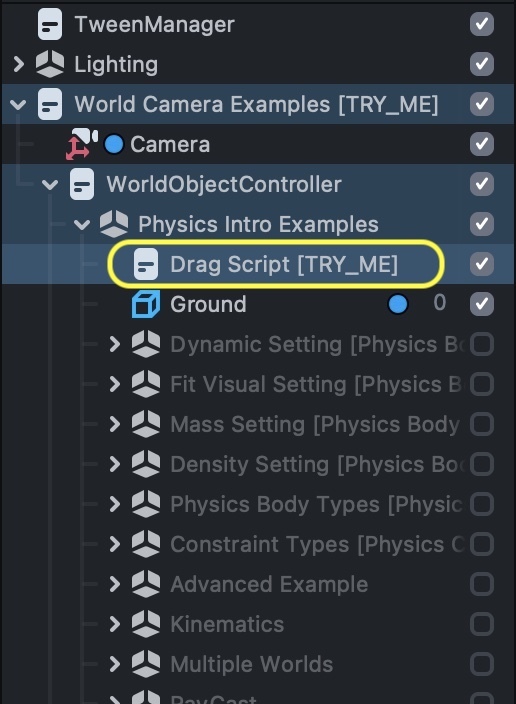This screenshot has height=704, width=516.
Task: Click the blue layer dot beside Ground
Action: click(x=397, y=304)
